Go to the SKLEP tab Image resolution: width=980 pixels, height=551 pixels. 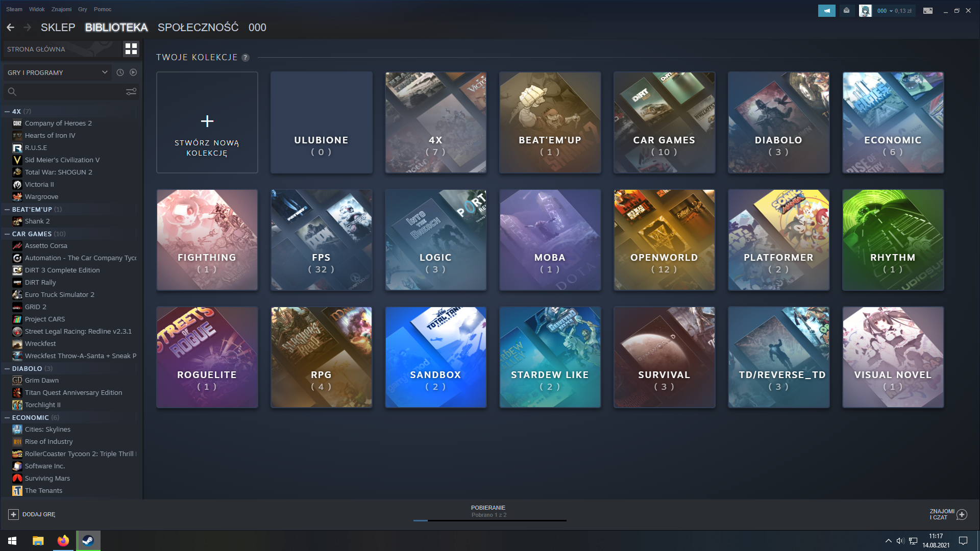(58, 28)
